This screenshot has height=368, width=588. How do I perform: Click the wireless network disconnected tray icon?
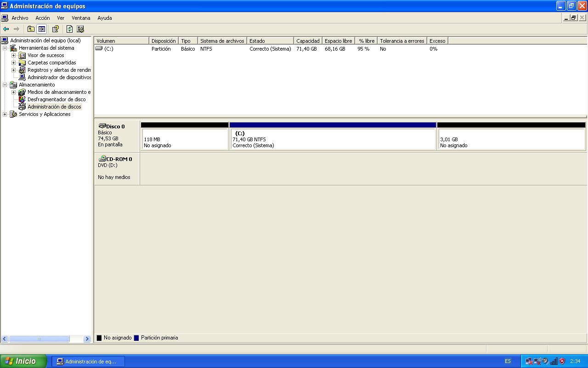tap(537, 361)
